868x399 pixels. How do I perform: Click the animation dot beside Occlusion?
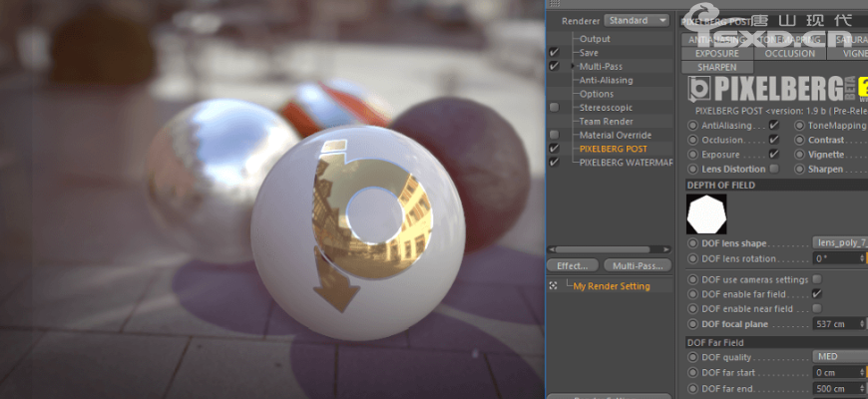[692, 140]
